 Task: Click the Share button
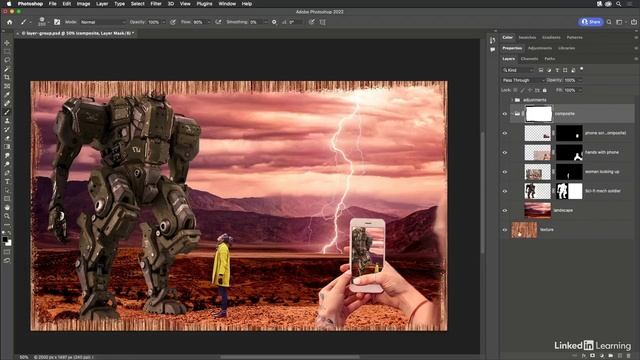point(591,22)
